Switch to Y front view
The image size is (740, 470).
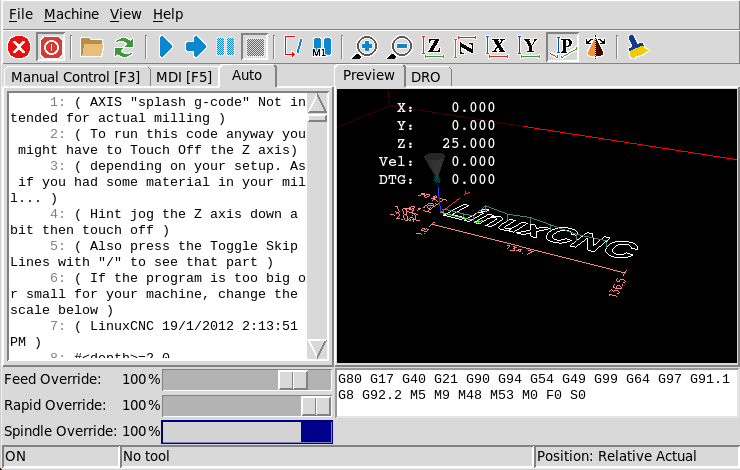(x=529, y=47)
